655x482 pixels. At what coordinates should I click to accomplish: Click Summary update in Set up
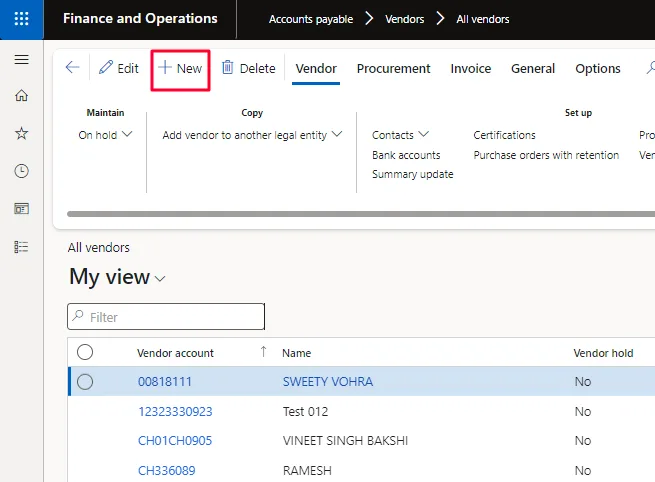[412, 174]
